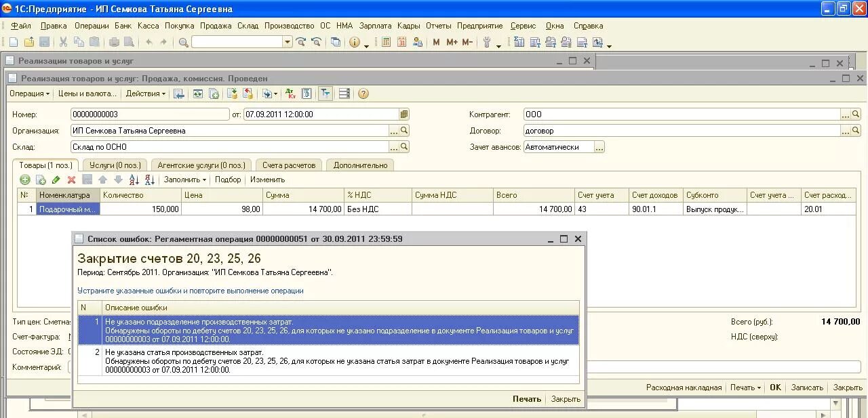Image resolution: width=868 pixels, height=418 pixels.
Task: Click the Open file folder icon
Action: click(29, 42)
